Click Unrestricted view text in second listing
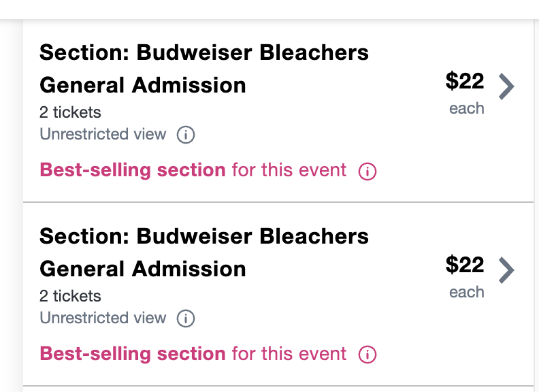Screen dimensions: 539x392 (103, 318)
